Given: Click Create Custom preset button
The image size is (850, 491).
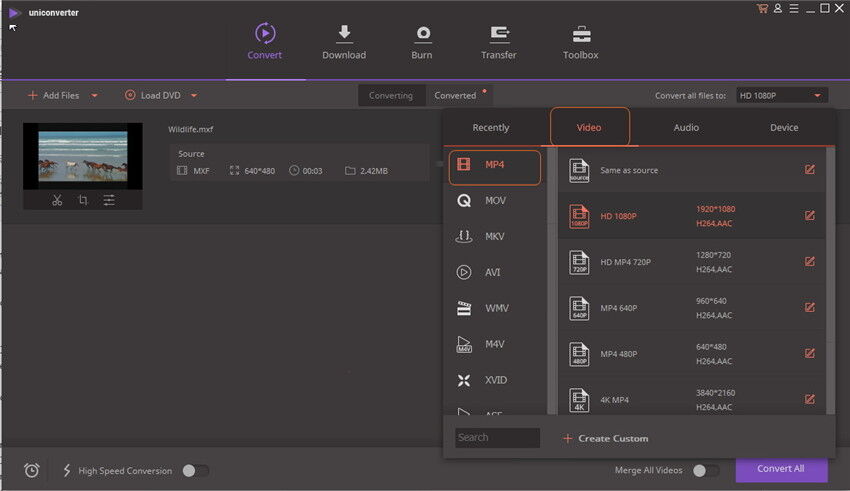Looking at the screenshot, I should pyautogui.click(x=606, y=438).
